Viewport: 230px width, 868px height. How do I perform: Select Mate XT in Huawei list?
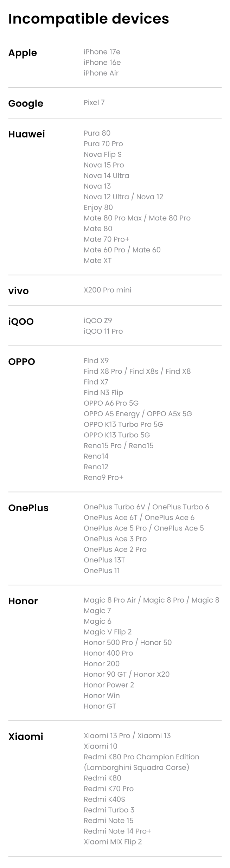tap(97, 261)
